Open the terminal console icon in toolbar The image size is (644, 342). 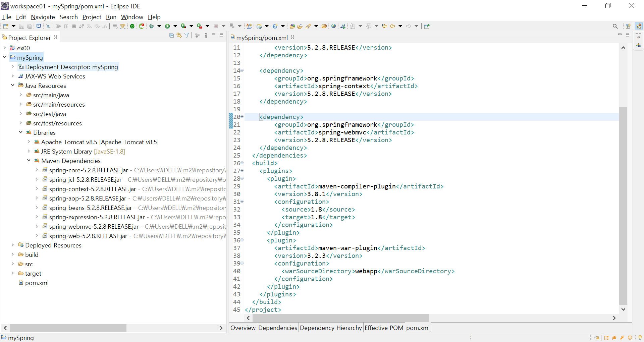tap(39, 26)
